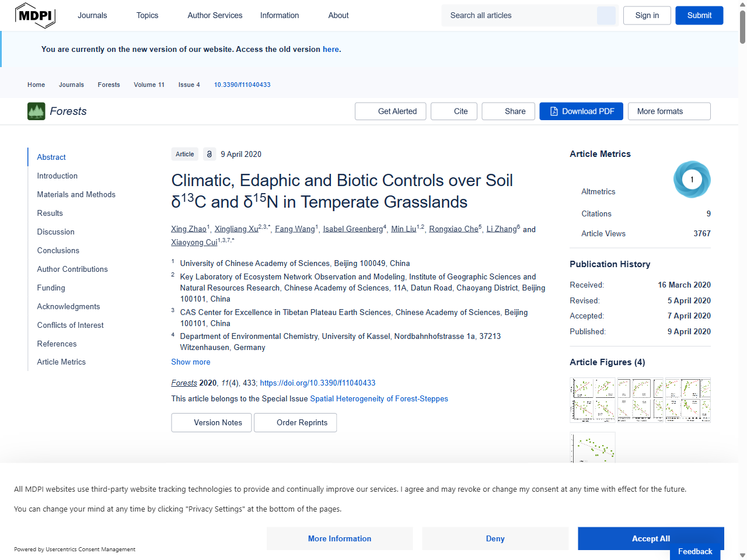747x560 pixels.
Task: Select the Abstract section in the sidebar
Action: point(51,157)
